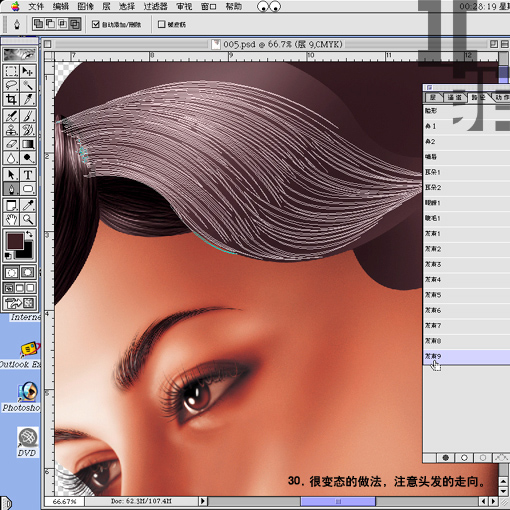This screenshot has height=510, width=510.
Task: Choose the Zoom magnifier tool
Action: (28, 219)
